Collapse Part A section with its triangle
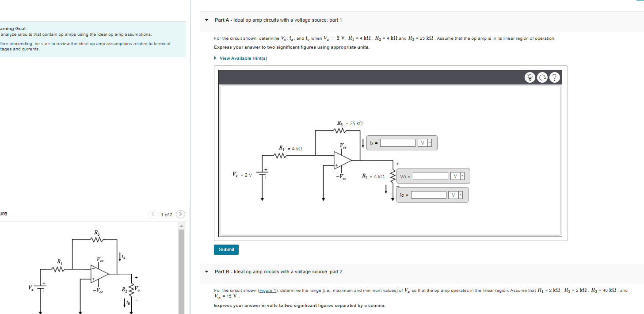644x314 pixels. [x=206, y=20]
